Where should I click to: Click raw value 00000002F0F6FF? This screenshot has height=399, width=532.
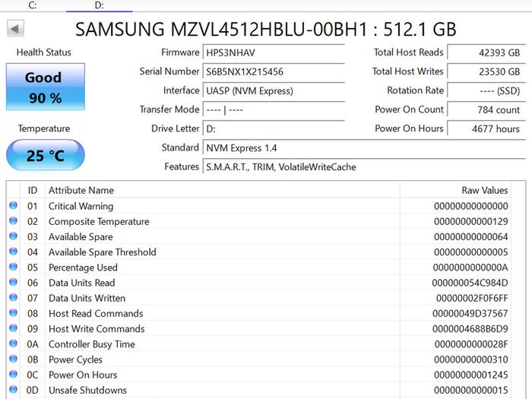pos(472,298)
